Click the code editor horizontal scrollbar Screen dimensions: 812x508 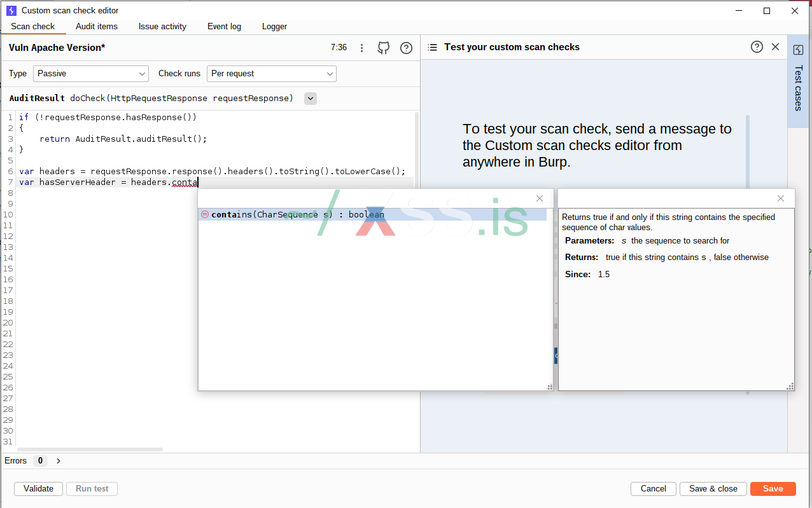pyautogui.click(x=90, y=450)
